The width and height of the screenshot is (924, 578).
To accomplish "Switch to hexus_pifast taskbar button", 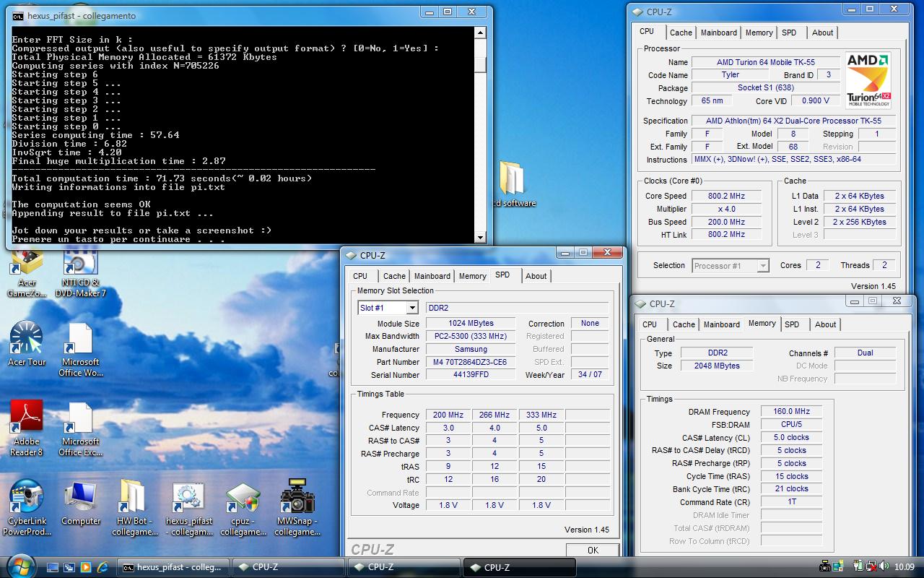I will 173,567.
